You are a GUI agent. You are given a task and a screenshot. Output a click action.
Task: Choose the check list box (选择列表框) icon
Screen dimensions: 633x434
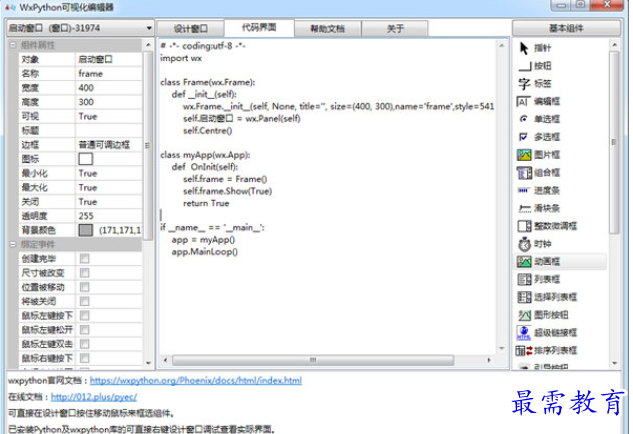[x=524, y=297]
